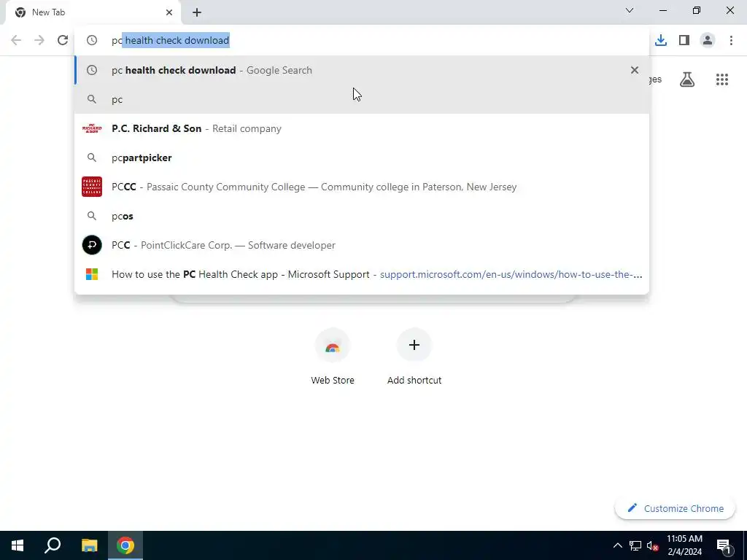Click the P.C. Richard & Son logo icon
This screenshot has height=560, width=747.
click(x=92, y=128)
